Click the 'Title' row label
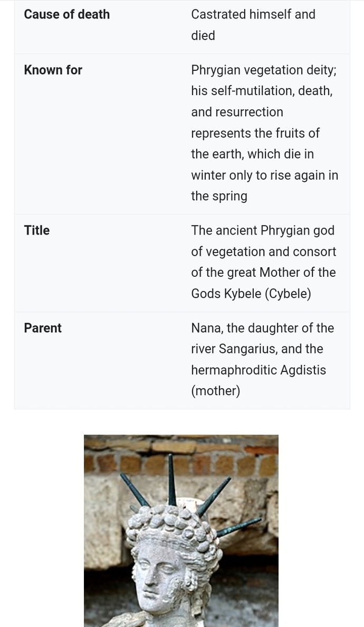364x627 pixels. pyautogui.click(x=37, y=230)
